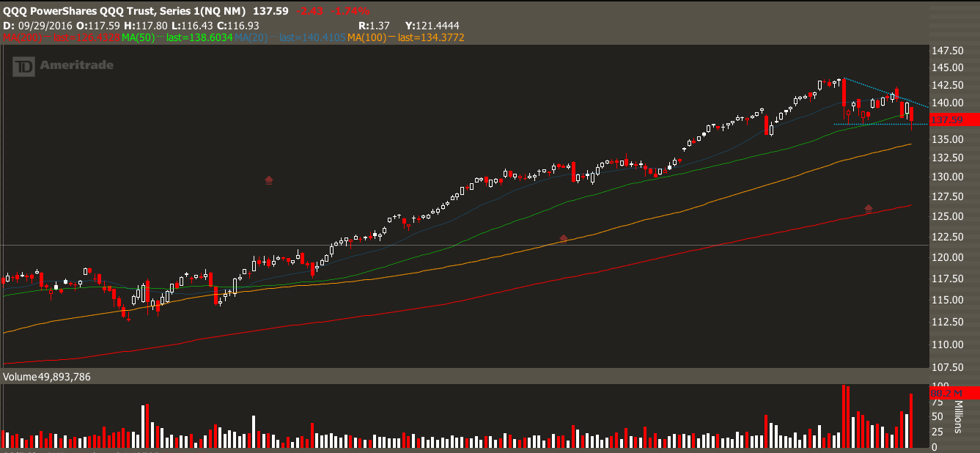The image size is (980, 453).
Task: Click the 147.50 price axis label
Action: [948, 51]
